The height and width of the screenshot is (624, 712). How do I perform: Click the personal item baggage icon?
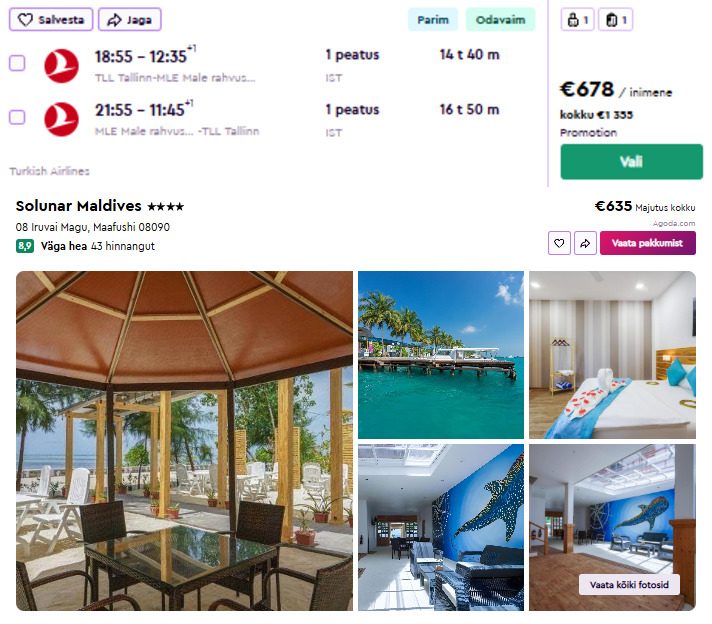click(578, 20)
